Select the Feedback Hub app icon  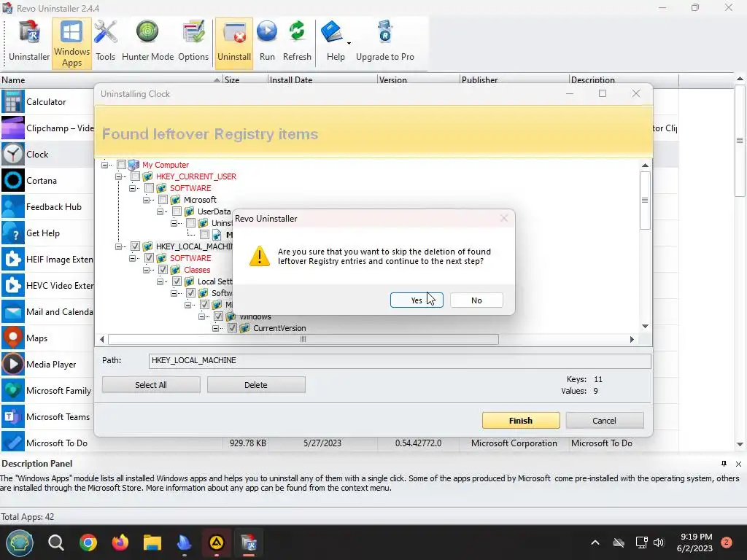12,206
